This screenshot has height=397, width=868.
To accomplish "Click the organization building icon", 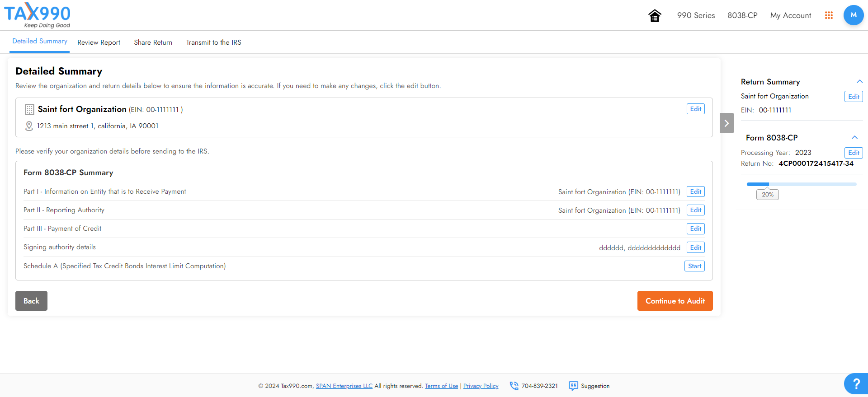I will tap(29, 109).
